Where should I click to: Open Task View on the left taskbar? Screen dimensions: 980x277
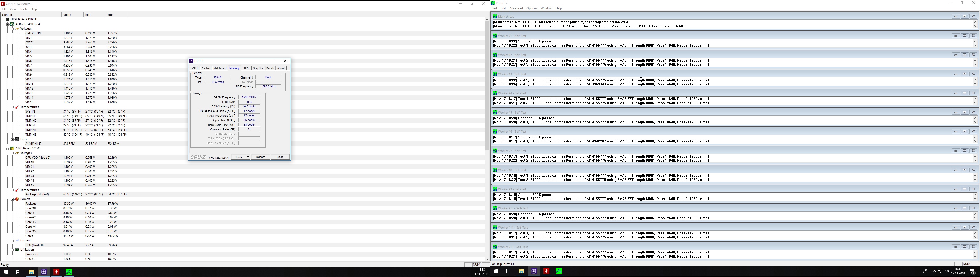18,272
